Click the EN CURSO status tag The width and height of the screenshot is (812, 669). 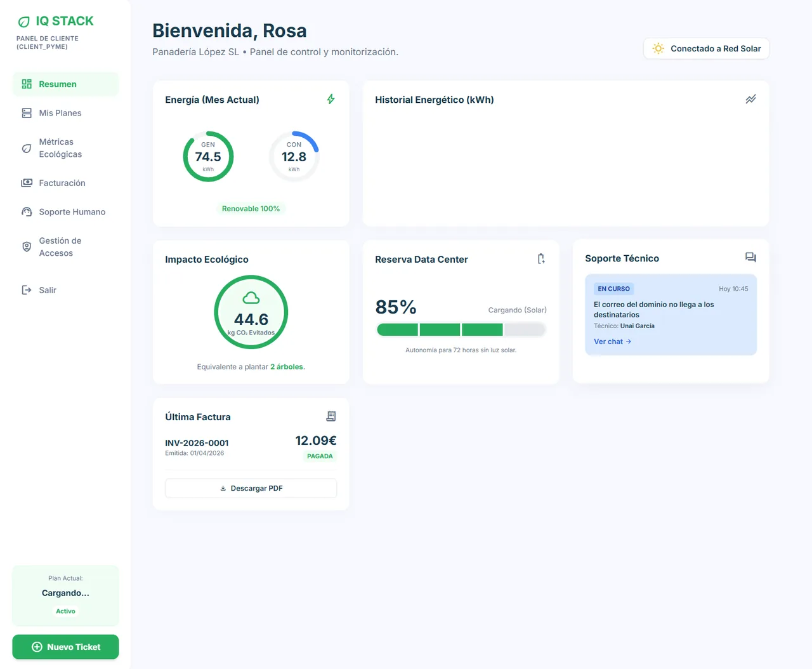613,289
